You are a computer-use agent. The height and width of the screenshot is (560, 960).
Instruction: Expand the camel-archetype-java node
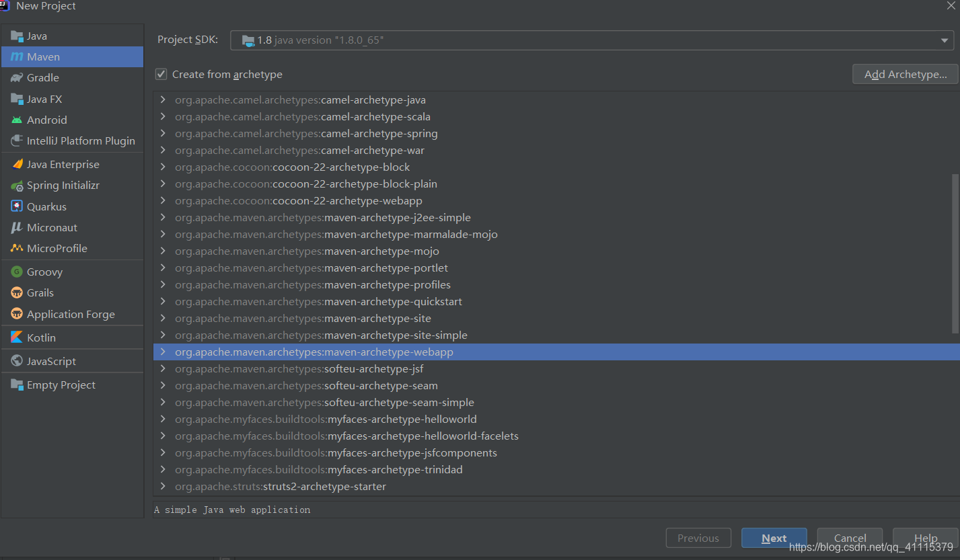(163, 99)
